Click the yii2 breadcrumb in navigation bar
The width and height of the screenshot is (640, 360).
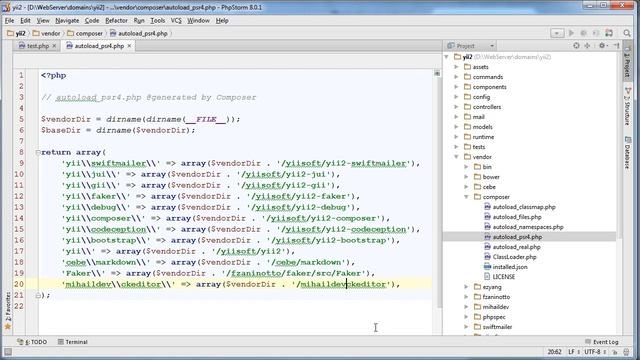click(x=16, y=33)
